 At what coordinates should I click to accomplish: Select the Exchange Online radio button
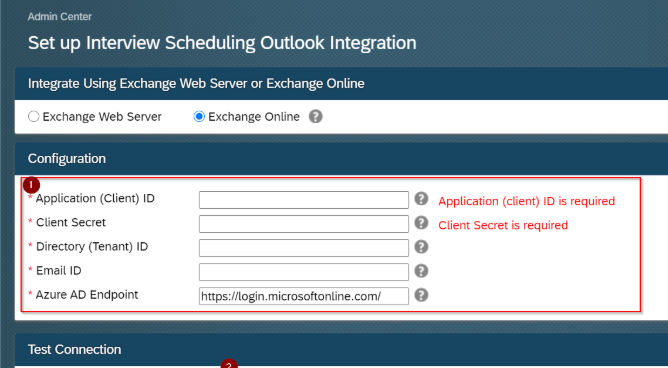(x=199, y=116)
